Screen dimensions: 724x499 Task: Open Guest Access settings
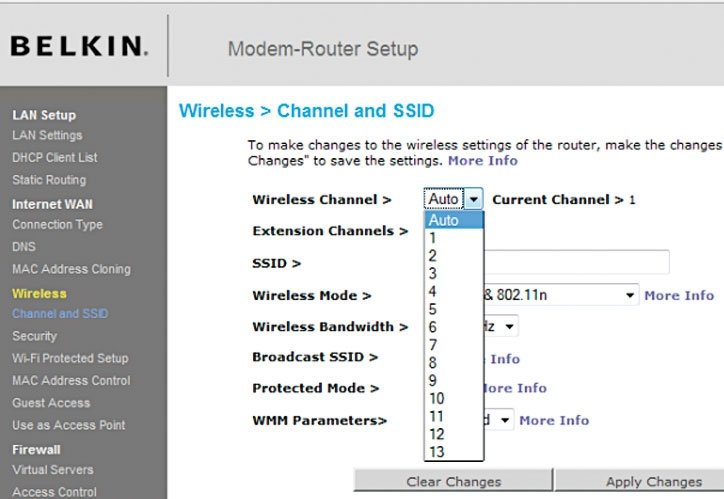(51, 403)
